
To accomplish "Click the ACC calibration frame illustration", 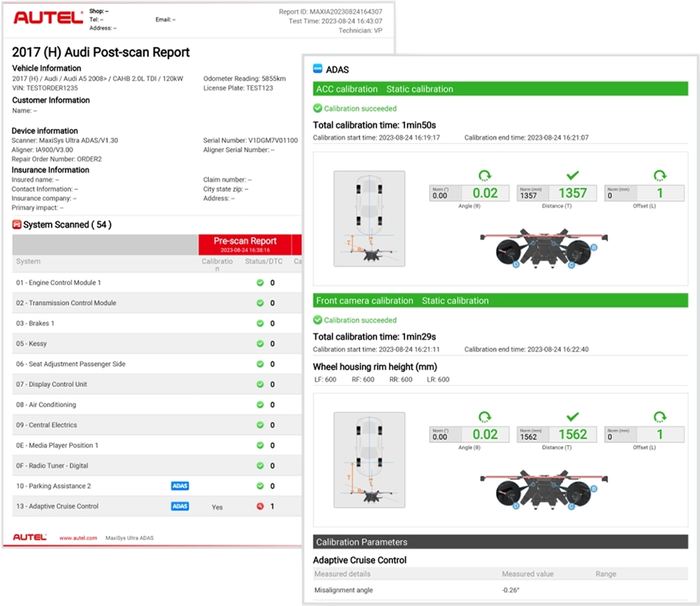I will [544, 248].
